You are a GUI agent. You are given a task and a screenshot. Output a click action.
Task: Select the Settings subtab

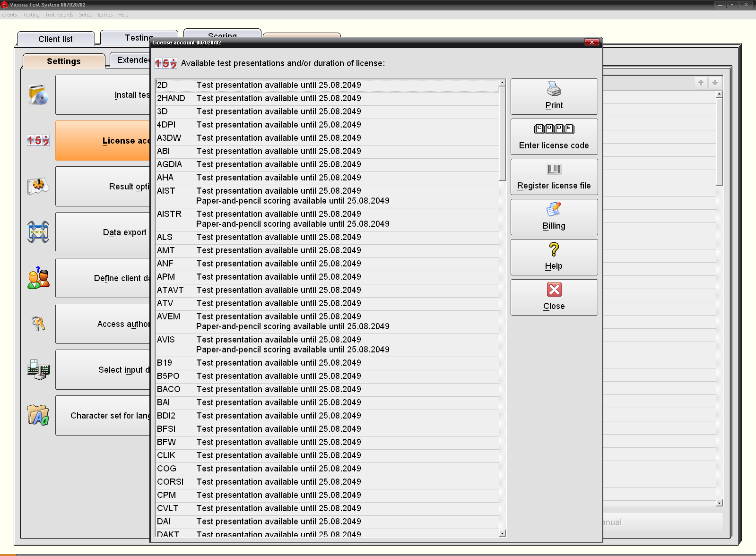[64, 61]
